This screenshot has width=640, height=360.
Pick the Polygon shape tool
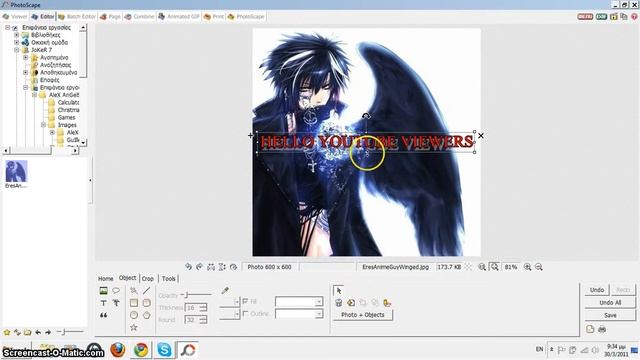pos(147,315)
